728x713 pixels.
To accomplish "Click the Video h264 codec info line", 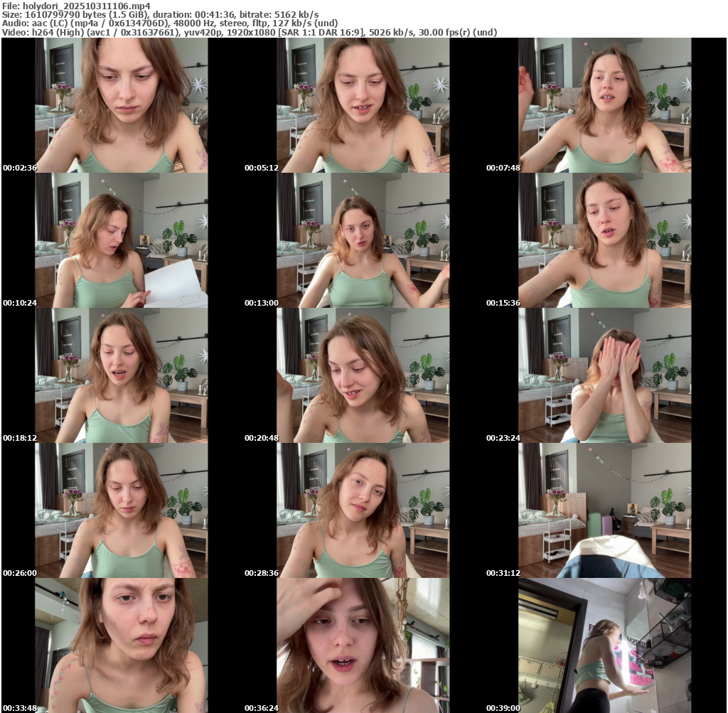I will 249,32.
